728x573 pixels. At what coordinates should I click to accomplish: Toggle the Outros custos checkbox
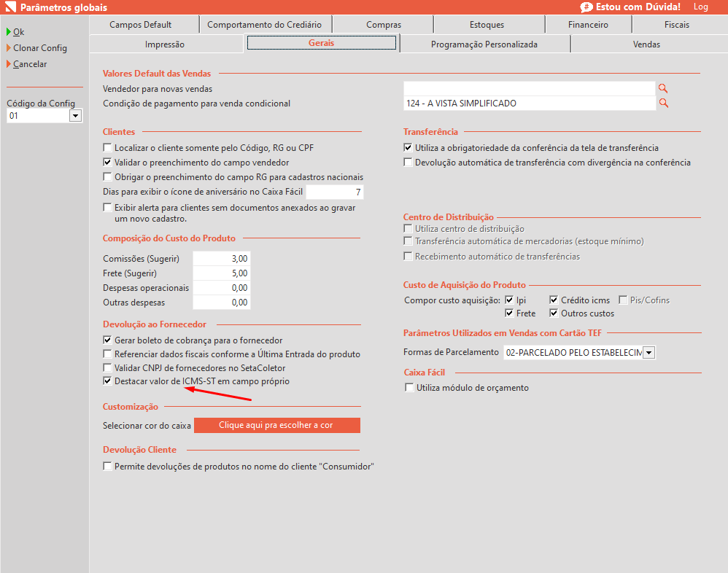(554, 313)
